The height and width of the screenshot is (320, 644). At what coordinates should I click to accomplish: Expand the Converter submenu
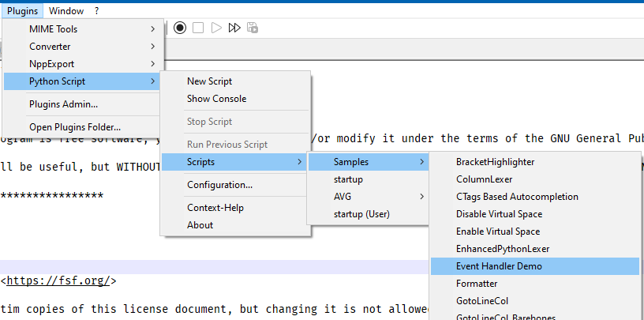point(84,47)
